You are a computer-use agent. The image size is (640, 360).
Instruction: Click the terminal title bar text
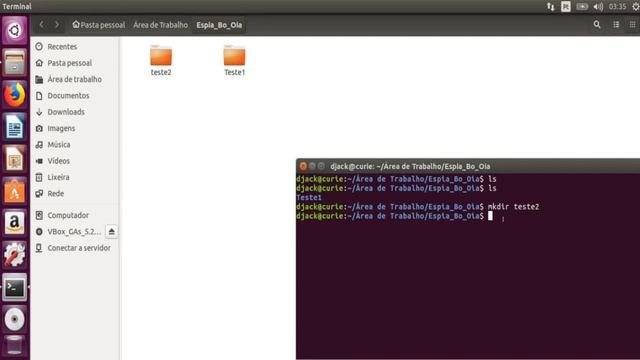click(x=410, y=167)
